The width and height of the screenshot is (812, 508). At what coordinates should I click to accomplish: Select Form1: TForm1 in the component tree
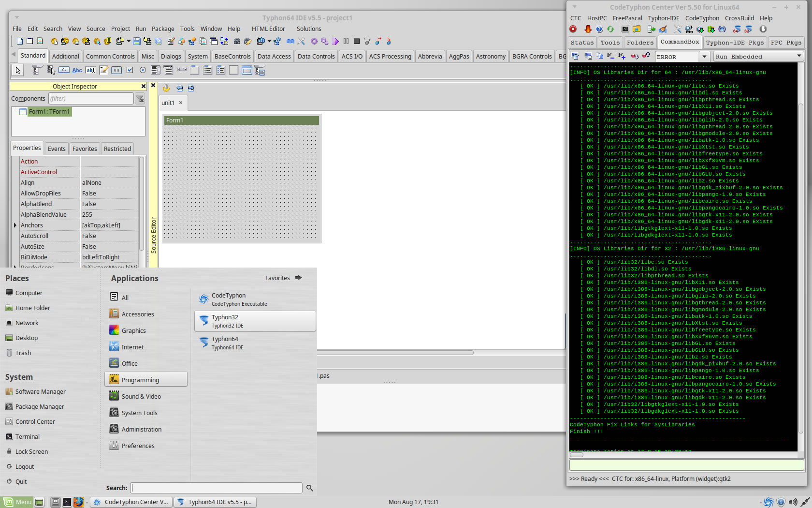click(x=49, y=112)
